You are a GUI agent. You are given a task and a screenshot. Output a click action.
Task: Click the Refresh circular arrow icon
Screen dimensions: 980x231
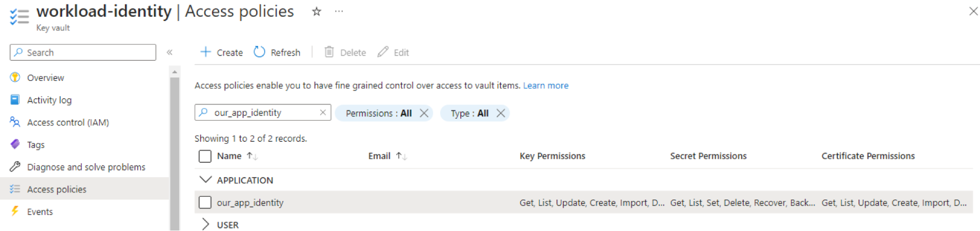pyautogui.click(x=259, y=52)
